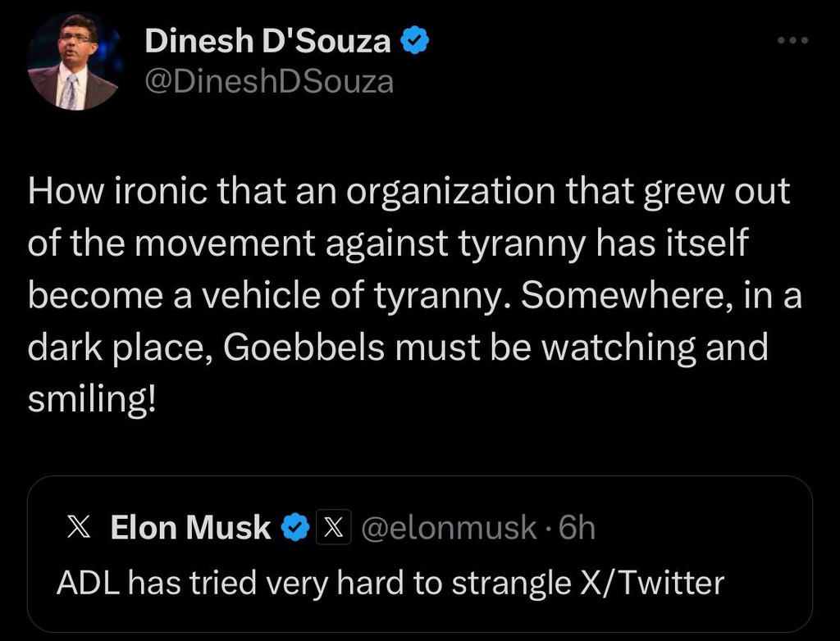This screenshot has width=840, height=641.
Task: Click the X logo avatar in quoted tweet
Action: pos(77,528)
